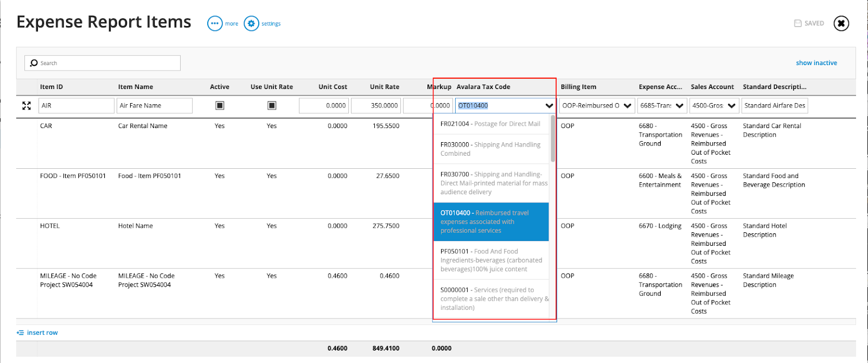
Task: Toggle the Active checkbox for AIR row
Action: 220,105
